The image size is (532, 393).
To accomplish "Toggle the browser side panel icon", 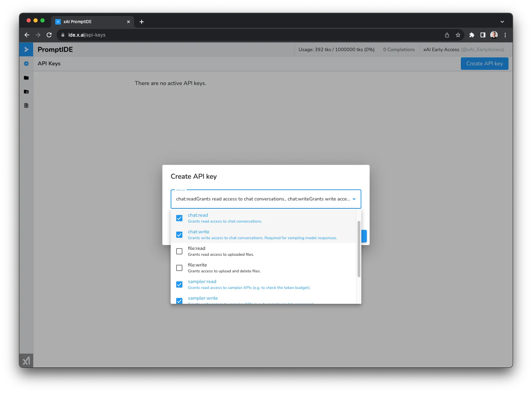I will click(483, 35).
